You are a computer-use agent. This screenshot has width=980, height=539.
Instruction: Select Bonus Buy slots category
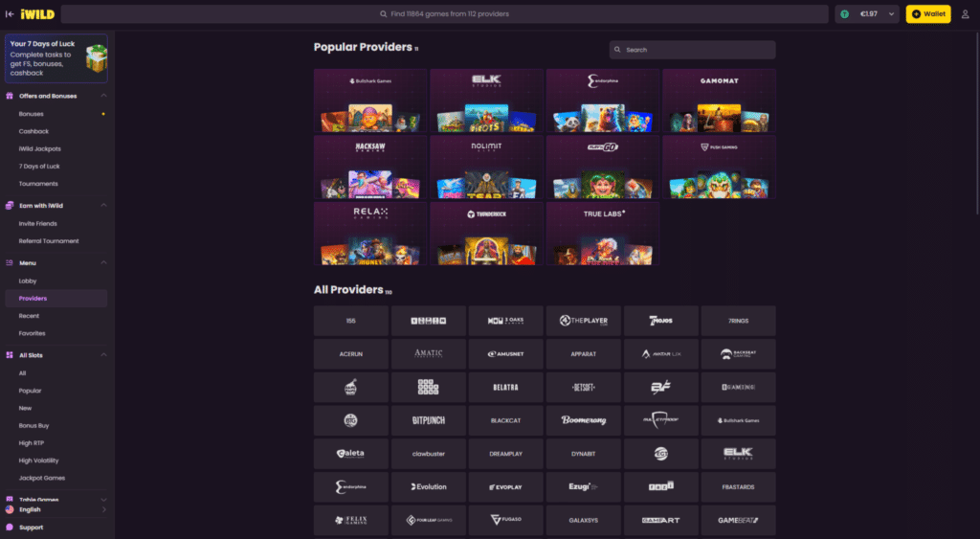(33, 425)
